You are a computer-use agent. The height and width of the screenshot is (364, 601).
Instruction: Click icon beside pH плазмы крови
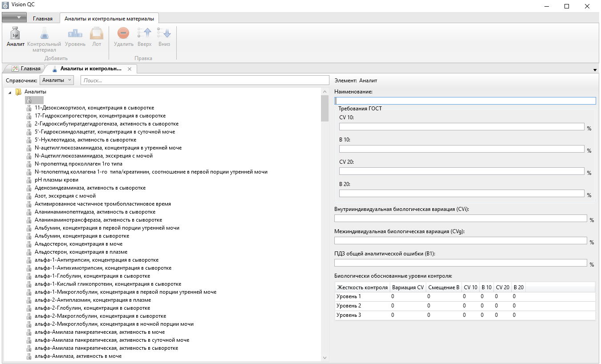click(29, 180)
